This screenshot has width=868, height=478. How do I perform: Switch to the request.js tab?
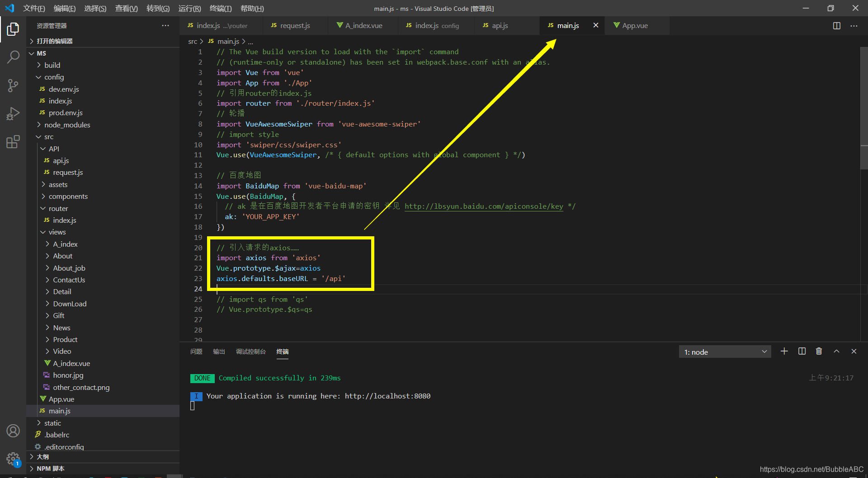(x=295, y=26)
